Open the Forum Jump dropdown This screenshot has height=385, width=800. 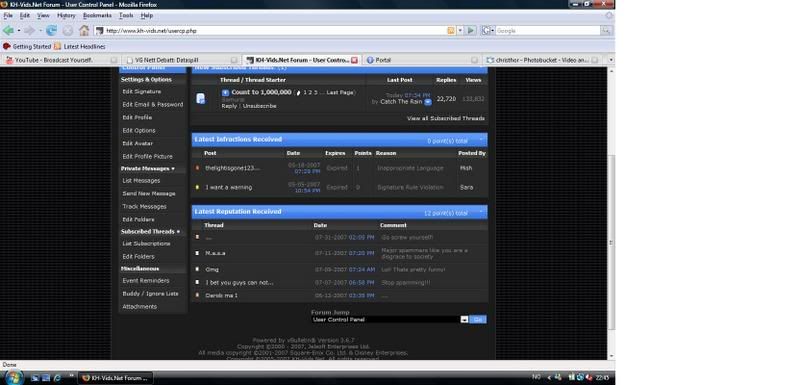(464, 319)
